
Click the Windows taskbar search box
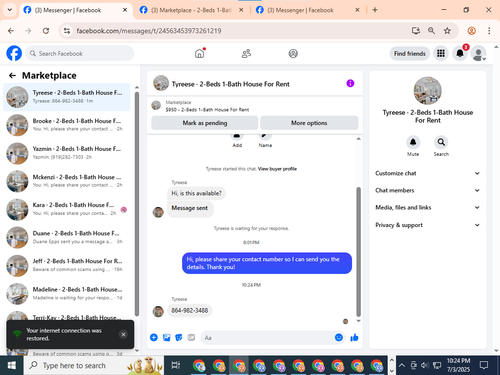(94, 366)
